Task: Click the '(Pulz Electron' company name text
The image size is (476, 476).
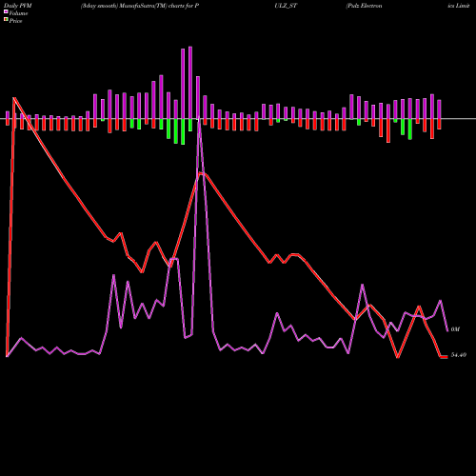Action: tap(364, 6)
